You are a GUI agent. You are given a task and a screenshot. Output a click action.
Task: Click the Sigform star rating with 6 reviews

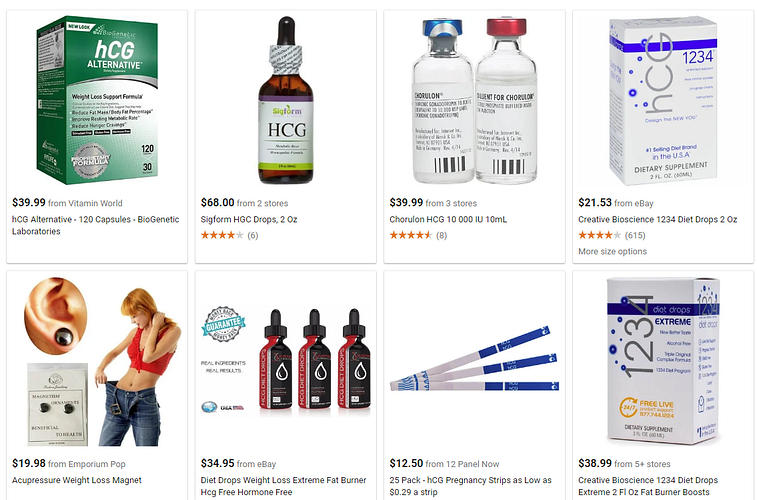229,236
